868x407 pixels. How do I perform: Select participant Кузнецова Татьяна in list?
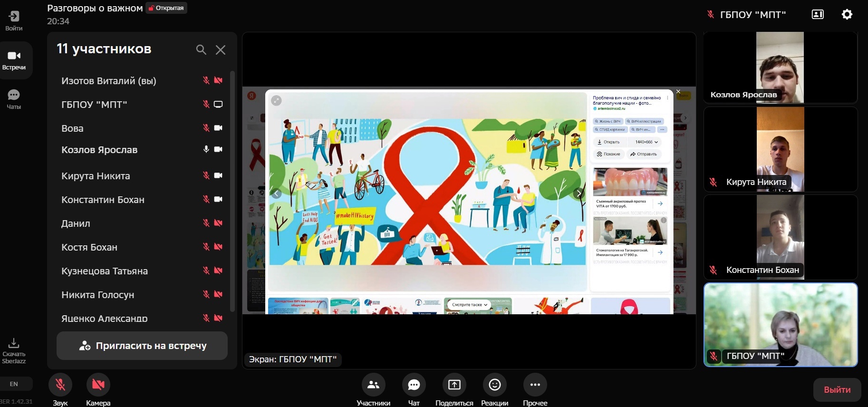click(105, 271)
